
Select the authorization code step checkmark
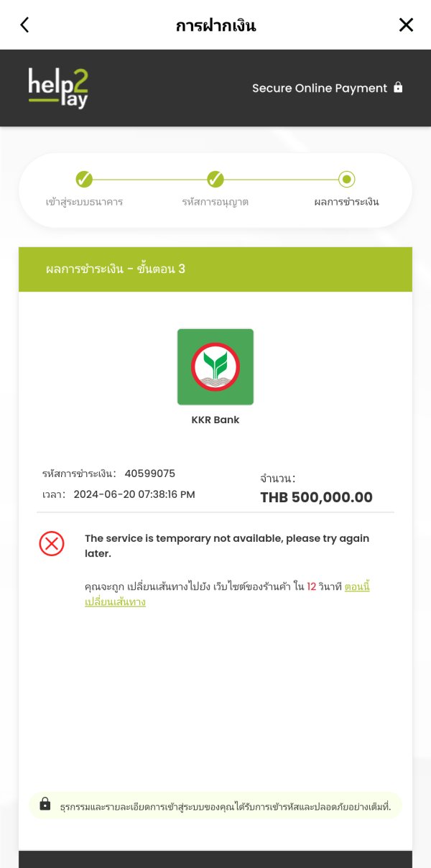[x=215, y=179]
